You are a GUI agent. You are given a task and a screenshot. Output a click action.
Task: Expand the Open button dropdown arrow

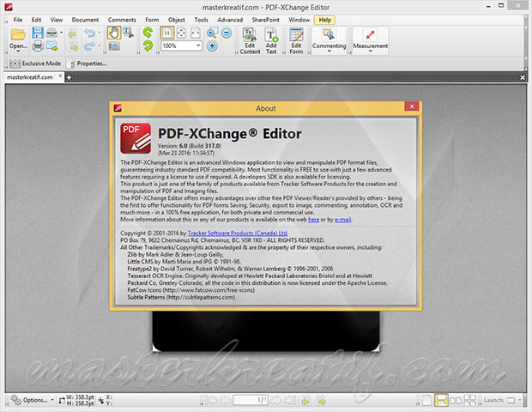[x=18, y=51]
